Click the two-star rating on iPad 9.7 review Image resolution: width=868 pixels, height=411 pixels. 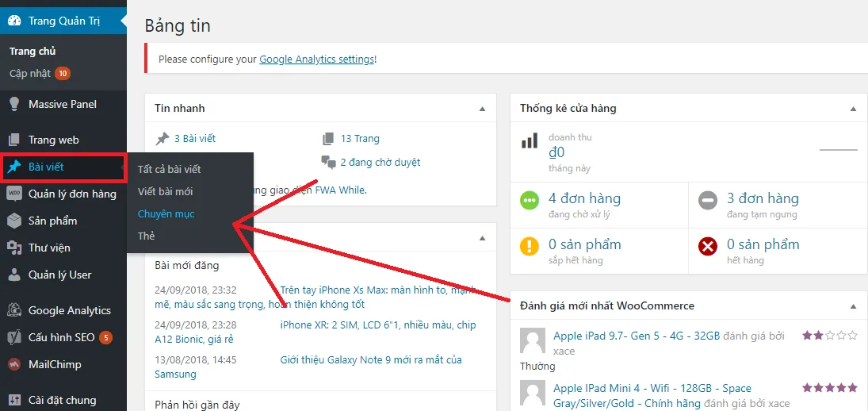click(x=831, y=335)
